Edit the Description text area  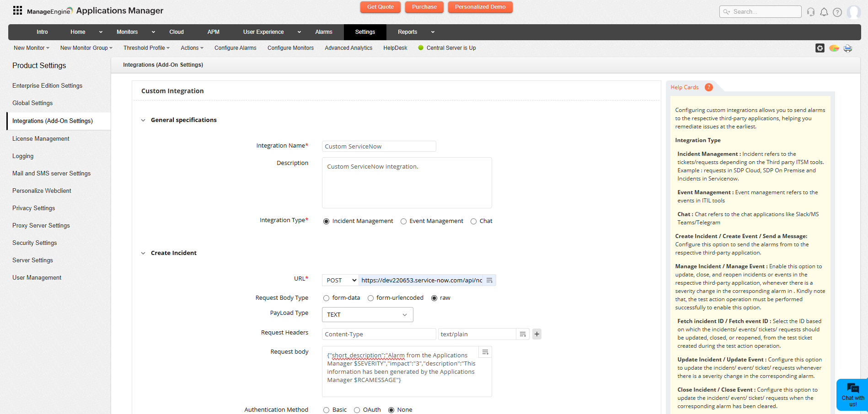pyautogui.click(x=407, y=183)
